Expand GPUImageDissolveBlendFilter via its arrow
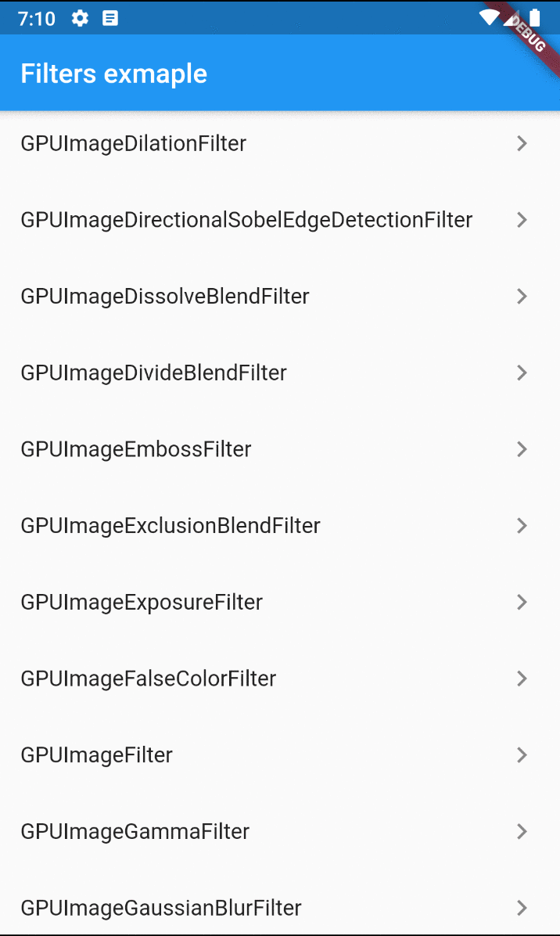 [522, 297]
